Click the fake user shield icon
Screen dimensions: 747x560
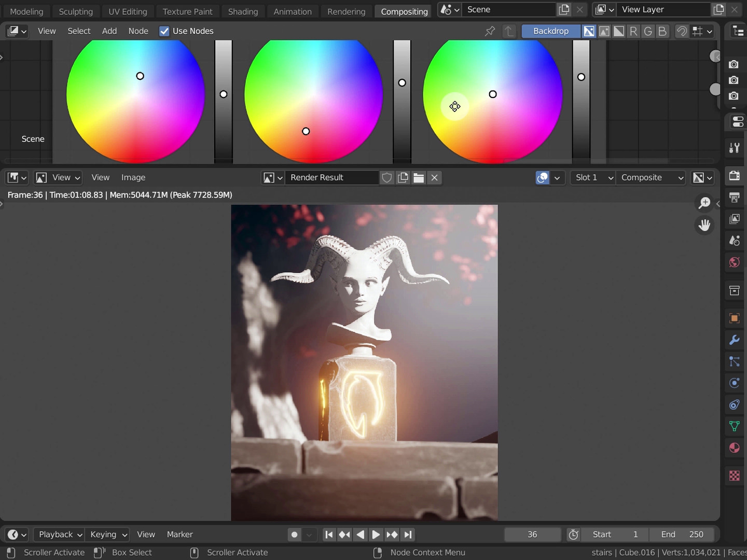point(386,178)
